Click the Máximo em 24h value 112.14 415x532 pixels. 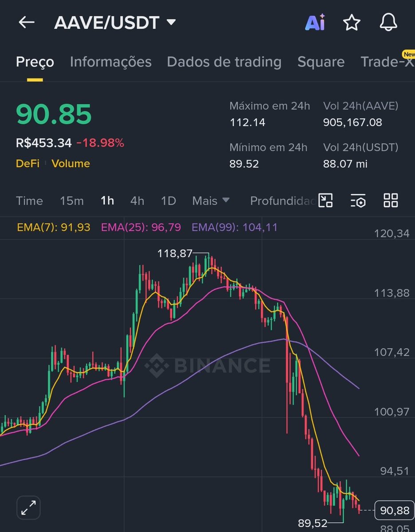coord(247,122)
